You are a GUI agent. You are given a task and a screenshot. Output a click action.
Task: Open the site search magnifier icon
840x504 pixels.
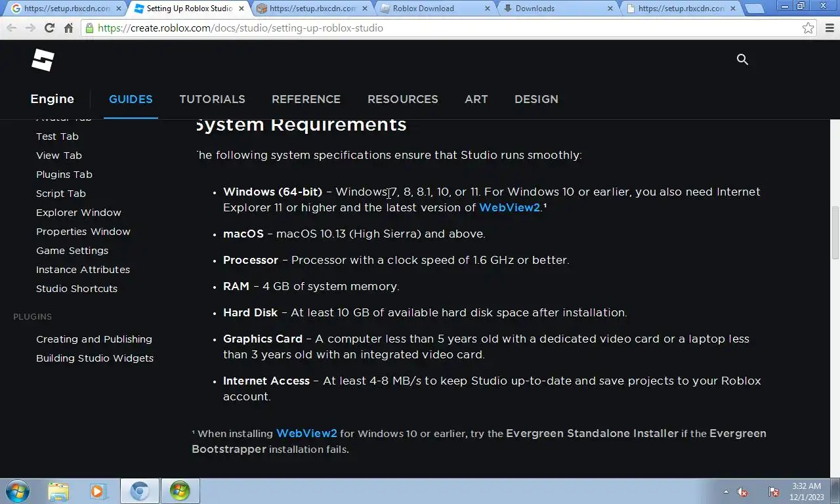coord(742,60)
